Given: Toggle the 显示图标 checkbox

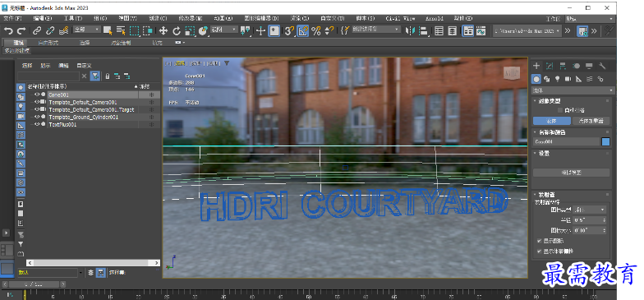Looking at the screenshot, I should tap(539, 241).
